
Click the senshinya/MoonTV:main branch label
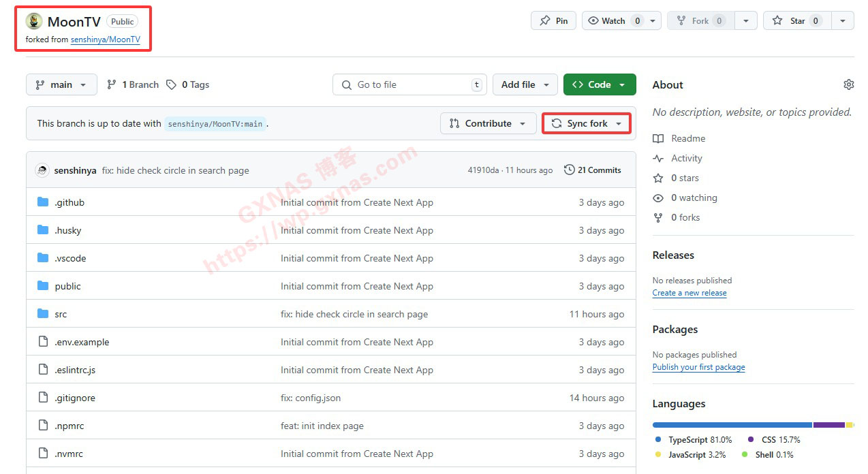215,124
